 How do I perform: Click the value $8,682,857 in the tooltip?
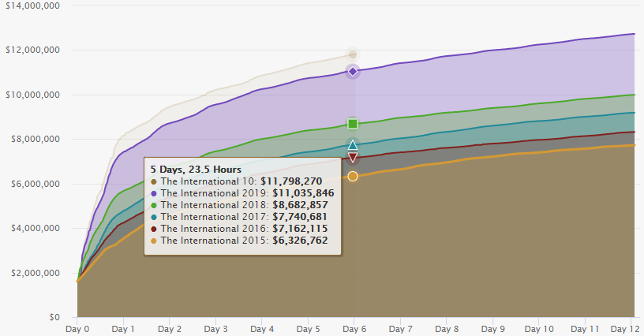pos(300,205)
